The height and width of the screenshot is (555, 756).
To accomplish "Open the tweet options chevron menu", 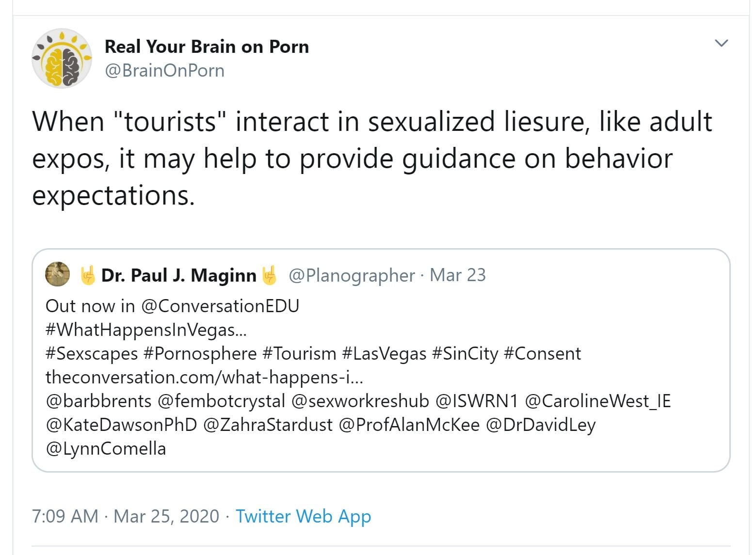I will tap(721, 43).
